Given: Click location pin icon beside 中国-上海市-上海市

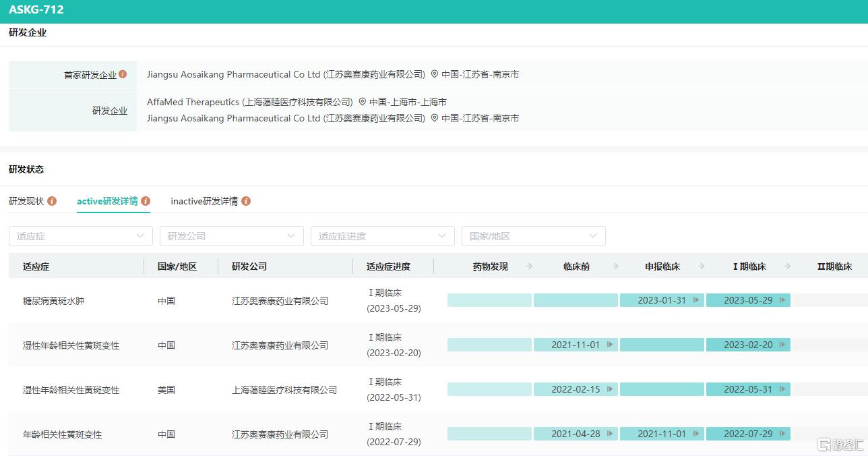Looking at the screenshot, I should coord(363,102).
